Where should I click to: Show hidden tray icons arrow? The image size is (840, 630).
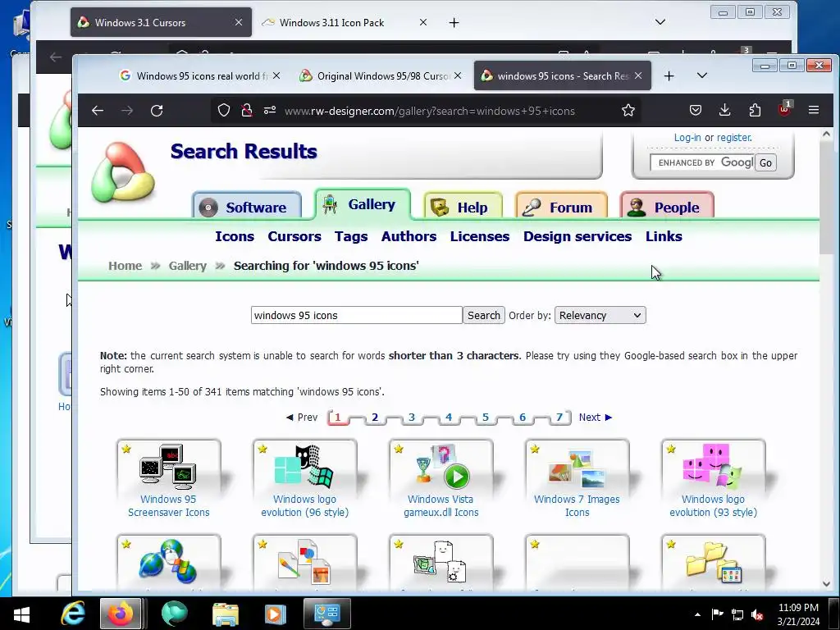(697, 614)
